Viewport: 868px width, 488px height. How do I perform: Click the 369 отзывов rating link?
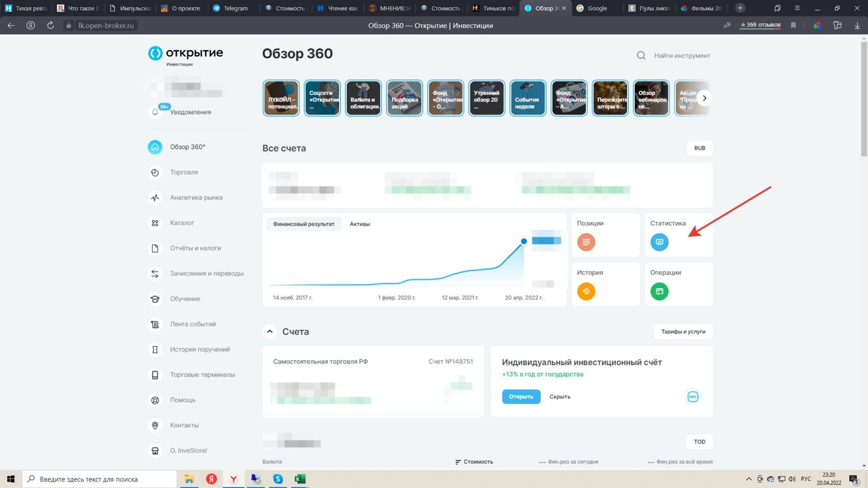point(760,25)
